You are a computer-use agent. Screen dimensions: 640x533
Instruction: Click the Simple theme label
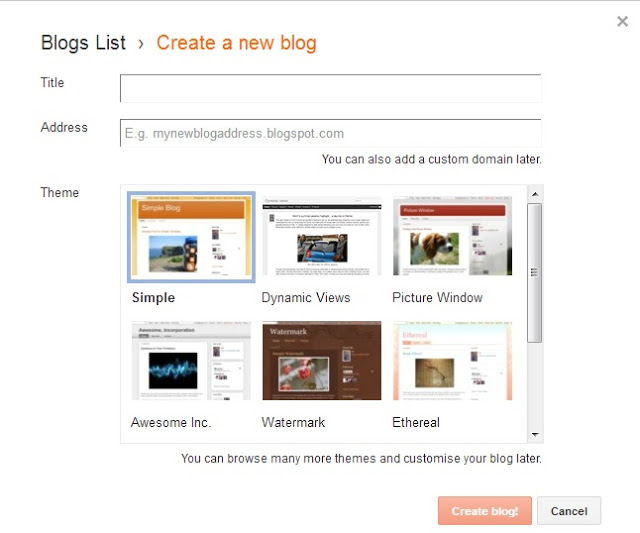click(x=153, y=298)
